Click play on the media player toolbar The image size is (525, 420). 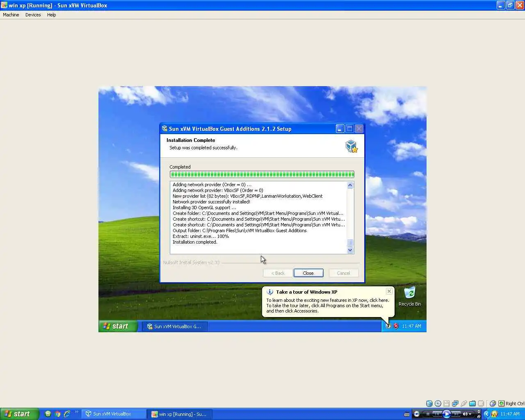tap(447, 414)
